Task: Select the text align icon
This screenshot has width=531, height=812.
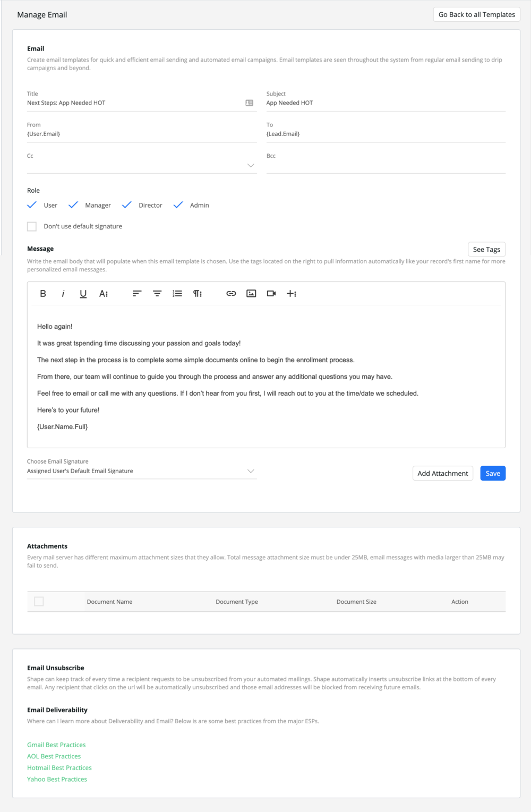Action: pyautogui.click(x=137, y=294)
